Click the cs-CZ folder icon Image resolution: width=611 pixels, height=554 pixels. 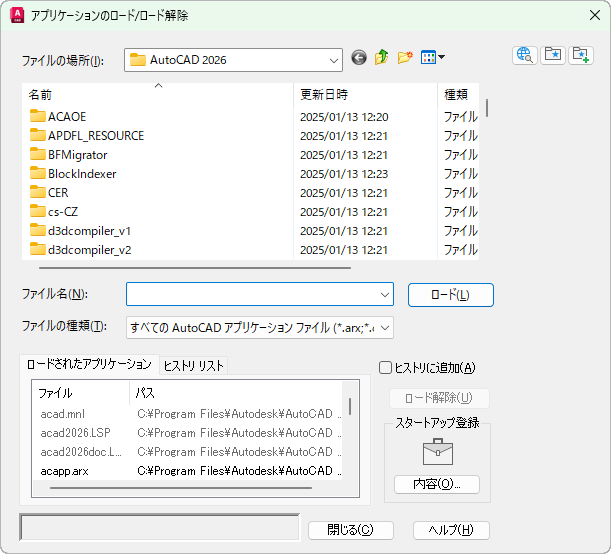coord(37,211)
